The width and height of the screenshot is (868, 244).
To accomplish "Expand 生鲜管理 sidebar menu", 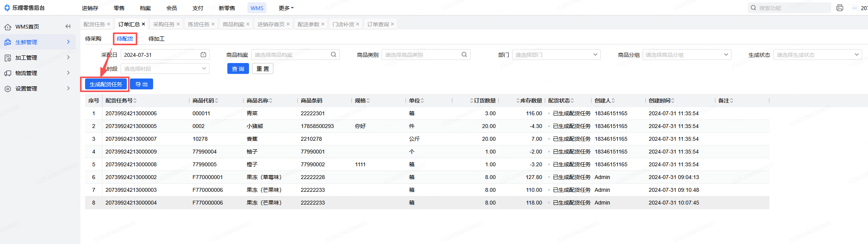I will tap(38, 42).
